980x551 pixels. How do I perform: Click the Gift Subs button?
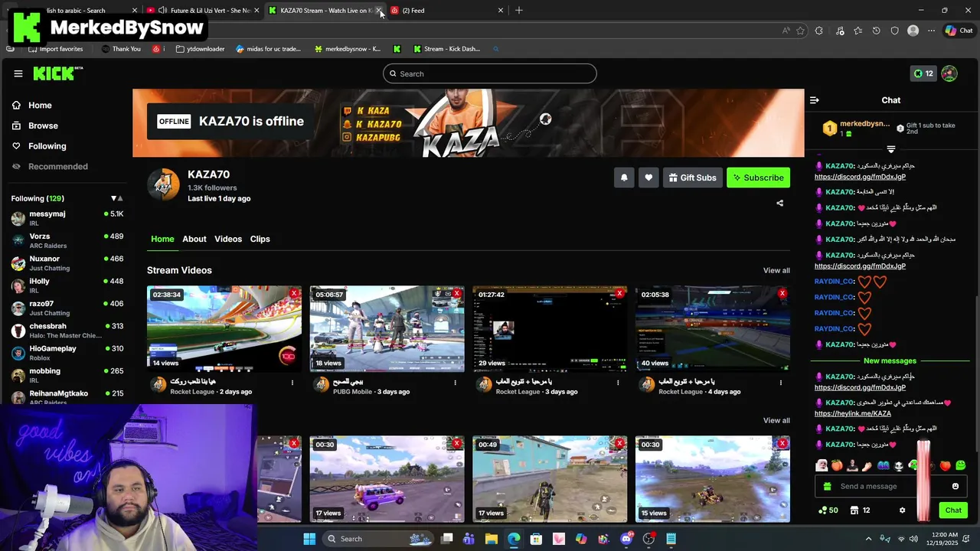(692, 178)
